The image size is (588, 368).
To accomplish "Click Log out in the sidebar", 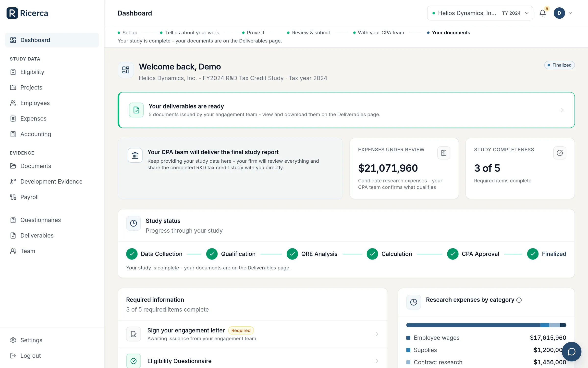I will 52,356.
